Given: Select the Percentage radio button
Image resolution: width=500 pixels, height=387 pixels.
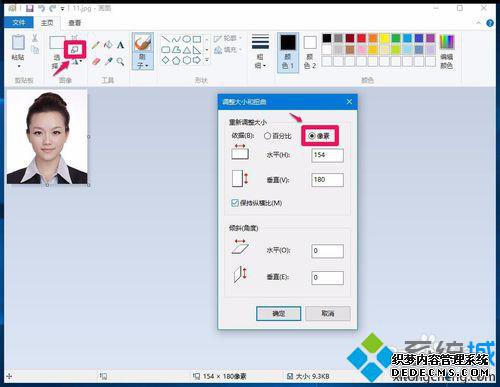Looking at the screenshot, I should (277, 136).
